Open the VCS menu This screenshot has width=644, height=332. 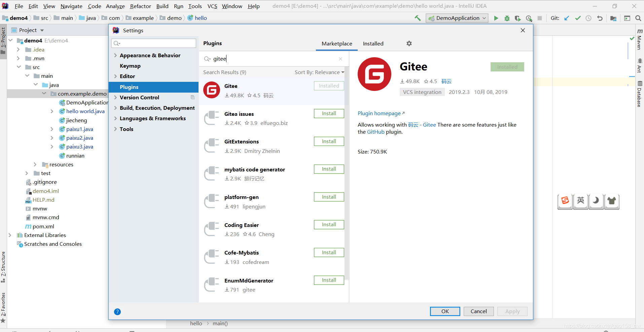212,6
